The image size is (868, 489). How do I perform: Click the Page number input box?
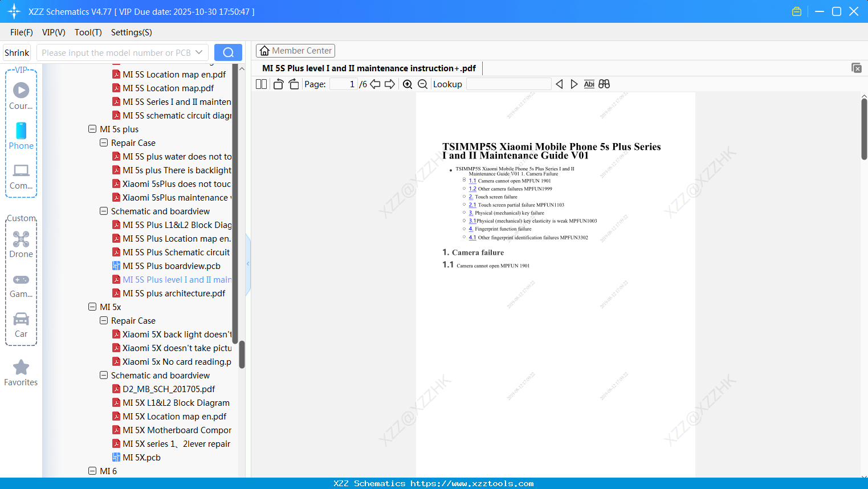coord(344,84)
